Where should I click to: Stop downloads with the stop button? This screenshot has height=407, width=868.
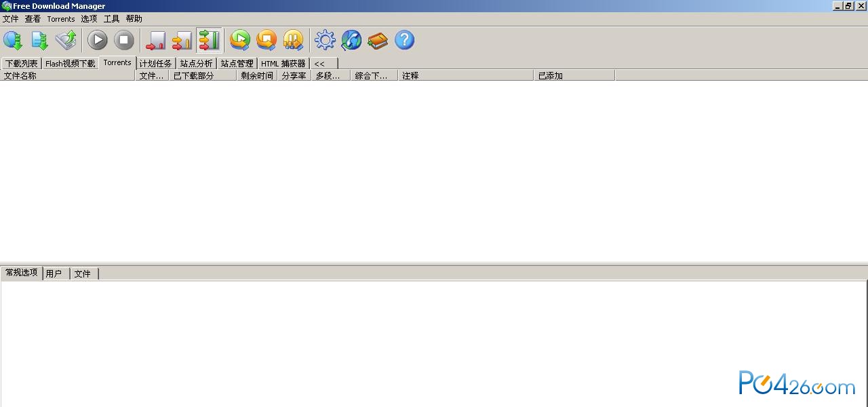(x=124, y=41)
